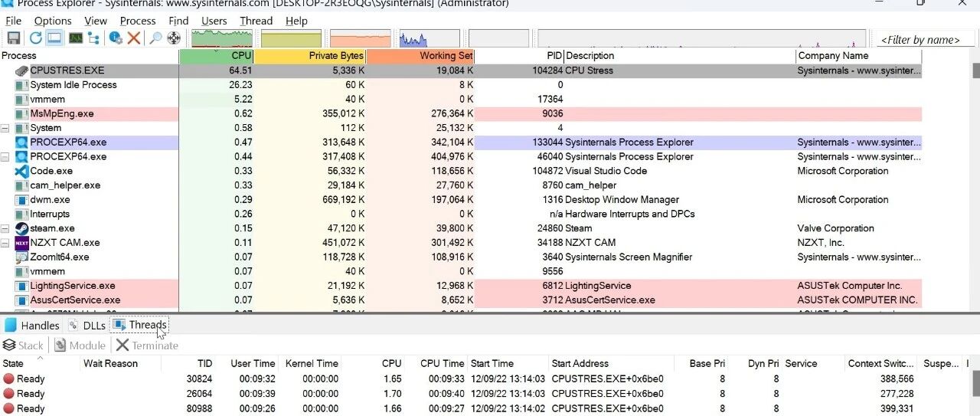Click the AsusCertService.exe process icon
Image resolution: width=980 pixels, height=416 pixels.
tap(21, 300)
